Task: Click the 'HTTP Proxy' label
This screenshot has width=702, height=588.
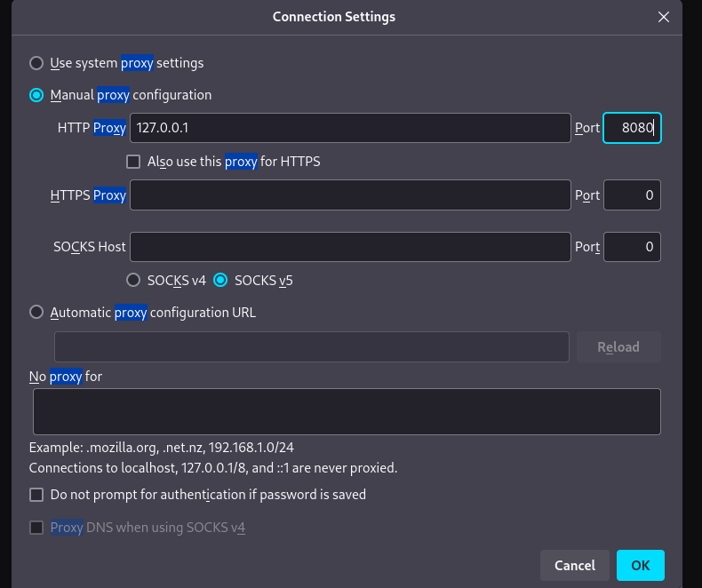Action: click(92, 128)
